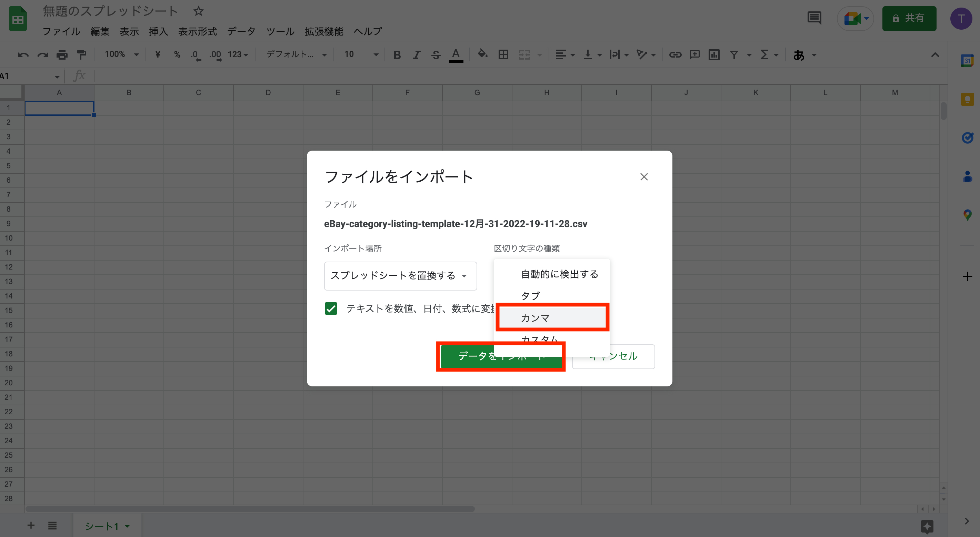Click merge cells icon
Viewport: 980px width, 537px height.
pyautogui.click(x=524, y=55)
